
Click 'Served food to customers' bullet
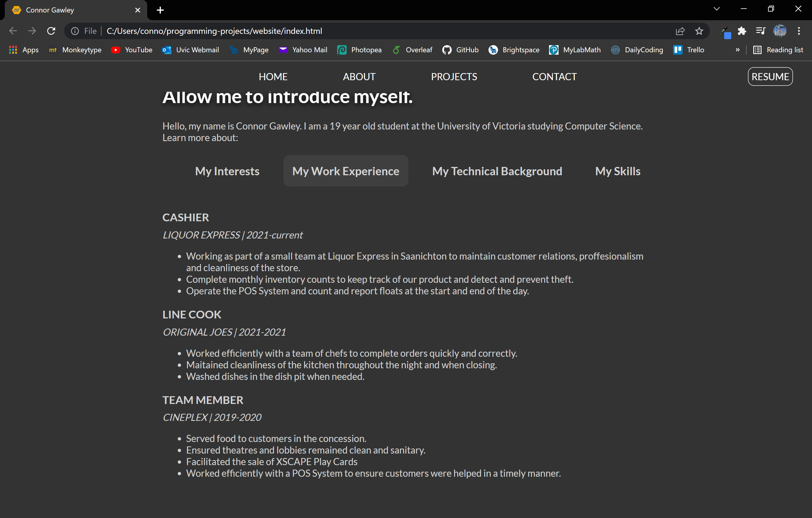pos(276,438)
